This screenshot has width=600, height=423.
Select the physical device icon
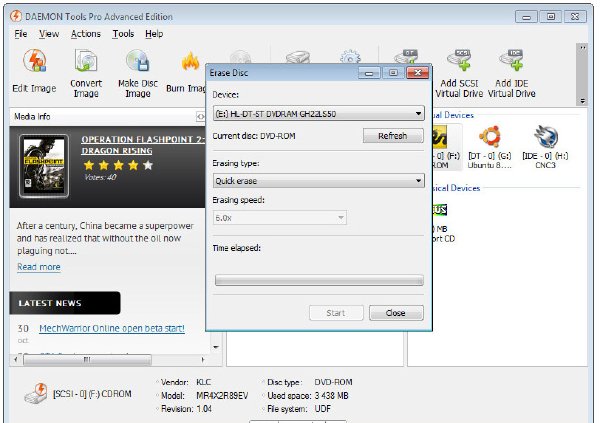tap(440, 209)
